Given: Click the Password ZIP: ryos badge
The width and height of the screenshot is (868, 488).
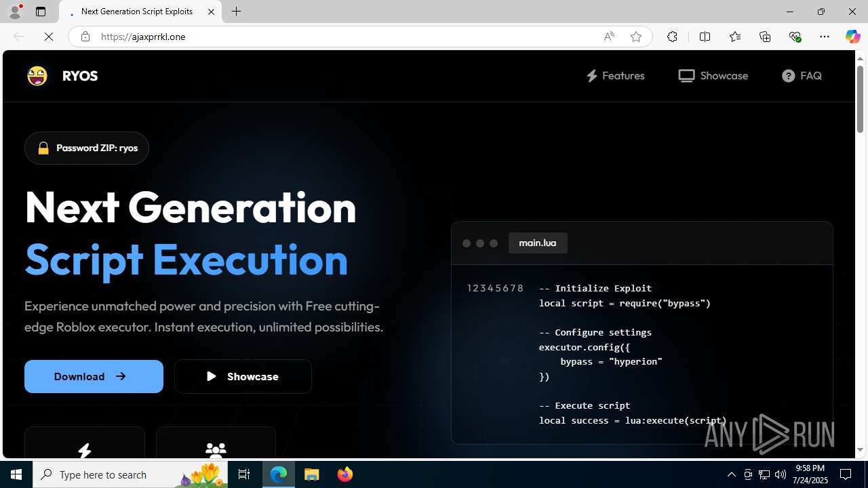Looking at the screenshot, I should (x=87, y=148).
